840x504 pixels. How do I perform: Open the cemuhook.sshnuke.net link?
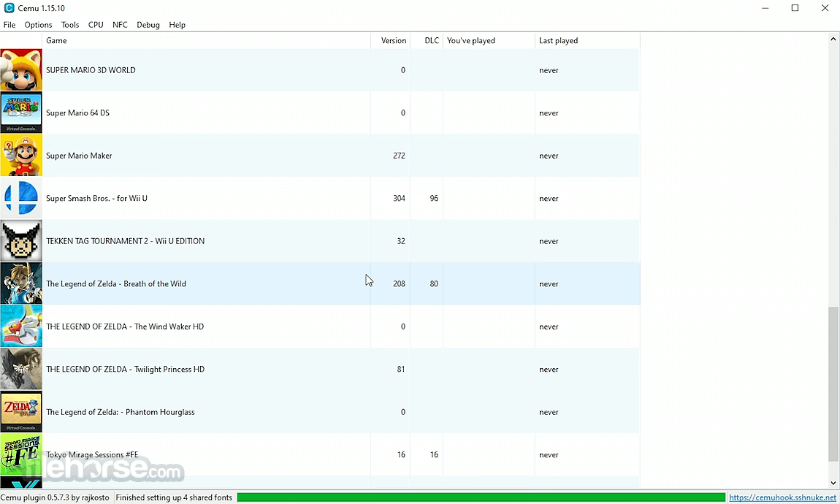[782, 497]
